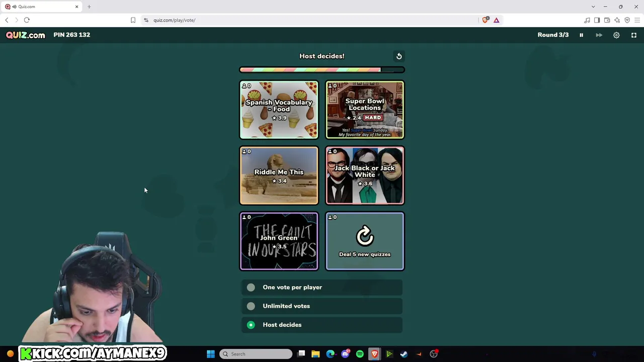Pick the Spanish Vocabulary - Food quiz
The width and height of the screenshot is (644, 362).
coord(279,110)
